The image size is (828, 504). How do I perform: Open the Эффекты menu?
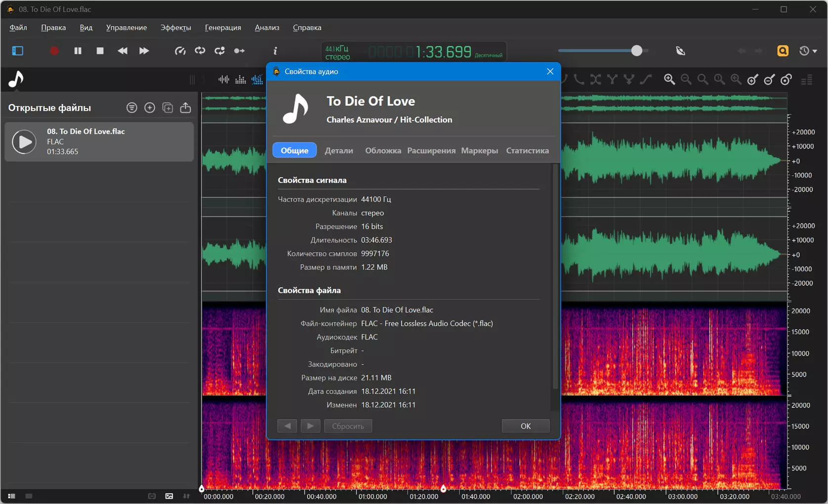point(176,28)
